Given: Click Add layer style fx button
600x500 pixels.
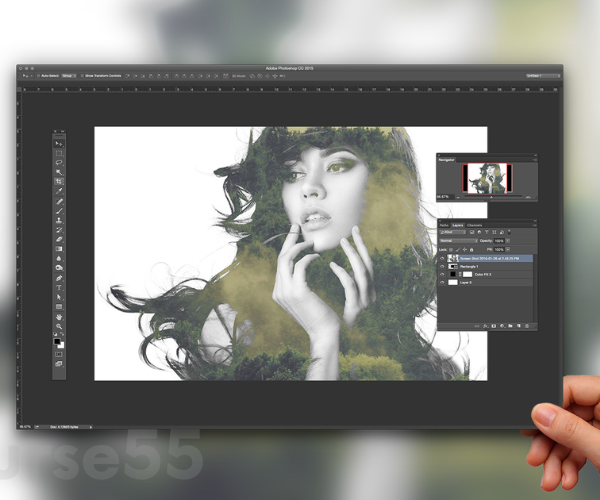Looking at the screenshot, I should click(485, 326).
